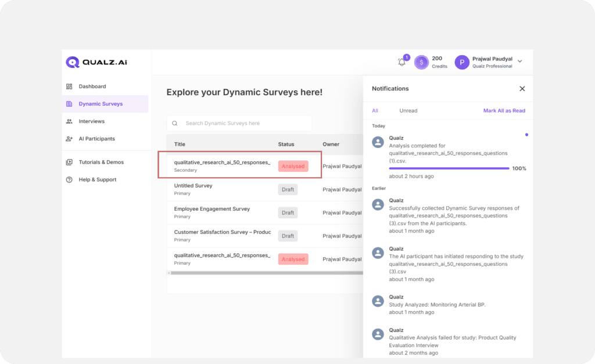Close the Notifications panel

click(522, 89)
